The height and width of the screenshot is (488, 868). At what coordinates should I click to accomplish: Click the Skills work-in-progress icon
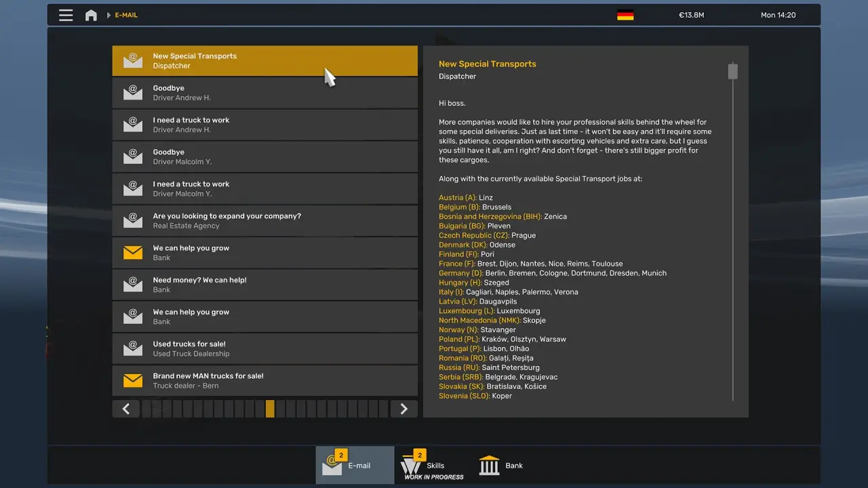tap(411, 466)
